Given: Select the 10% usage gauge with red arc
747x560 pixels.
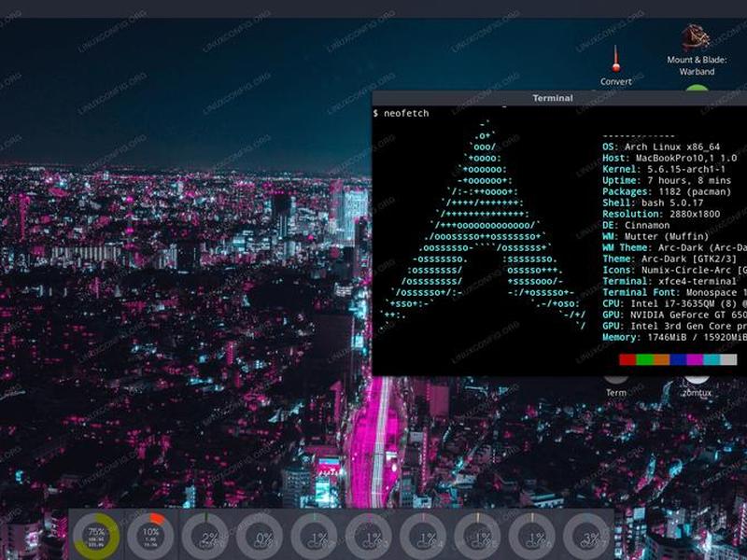Looking at the screenshot, I should click(150, 536).
